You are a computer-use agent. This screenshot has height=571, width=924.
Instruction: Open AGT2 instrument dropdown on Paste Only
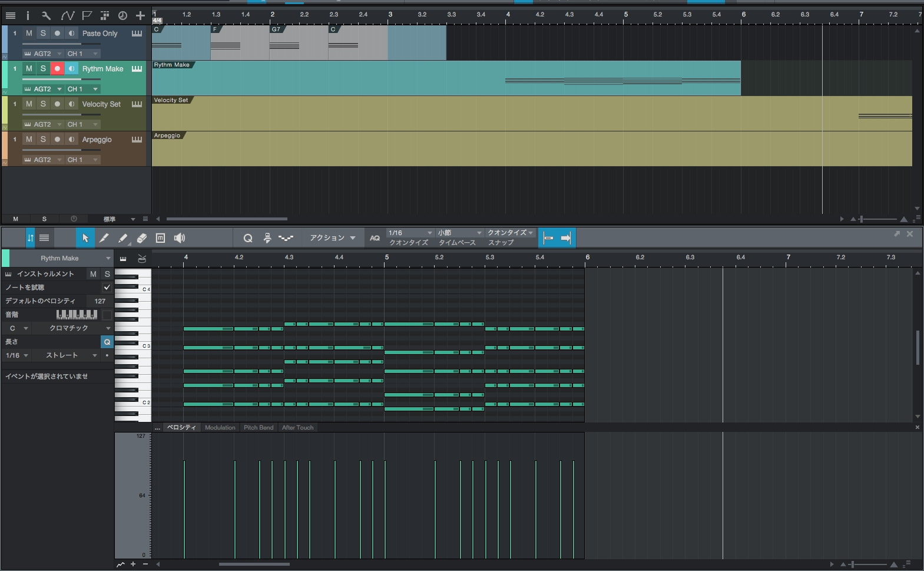tap(43, 54)
